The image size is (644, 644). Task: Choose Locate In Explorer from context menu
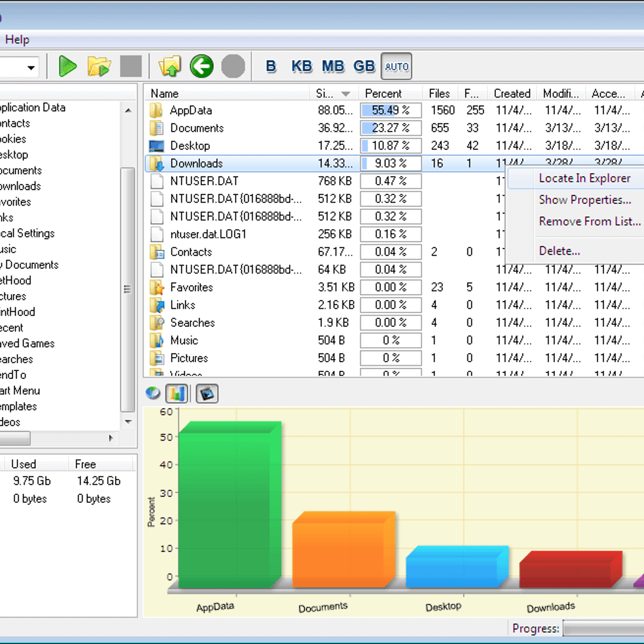[585, 178]
